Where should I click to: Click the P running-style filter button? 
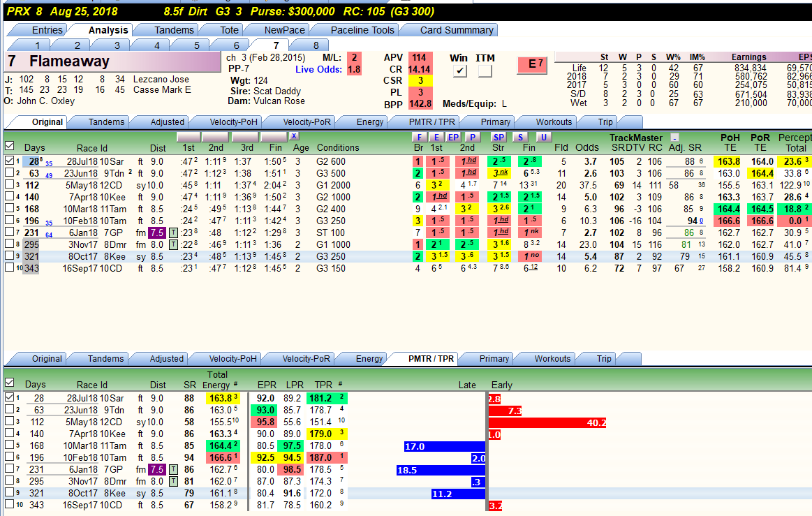pyautogui.click(x=472, y=138)
